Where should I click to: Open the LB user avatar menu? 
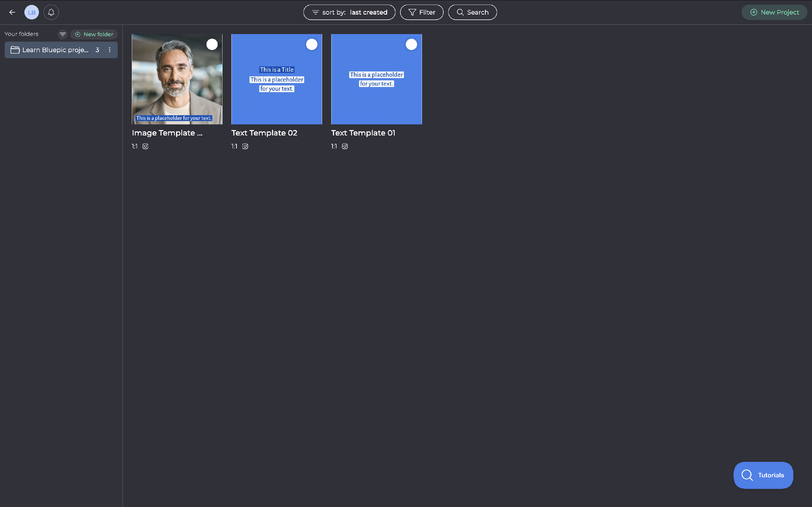tap(32, 12)
